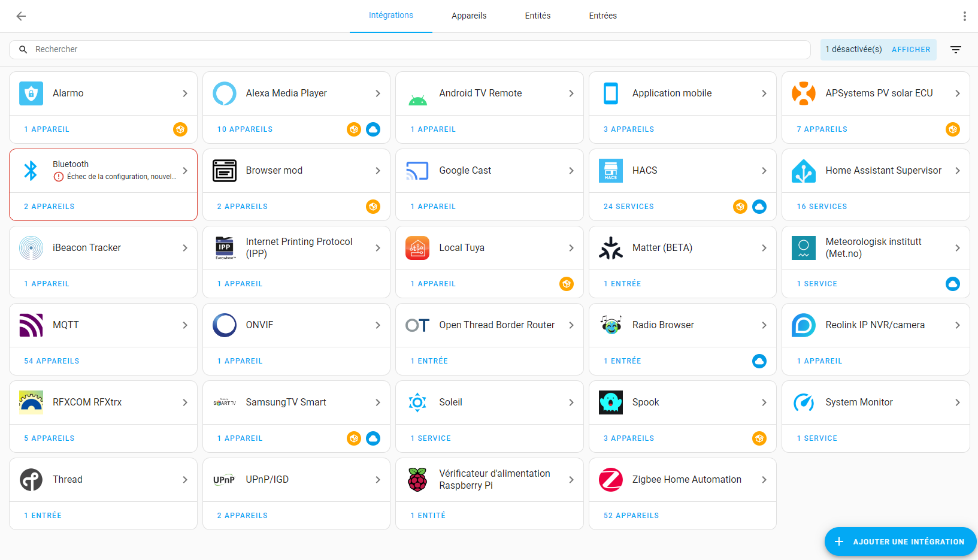Open the 54 appareils link under MQTT
This screenshot has height=560, width=978.
coord(52,361)
